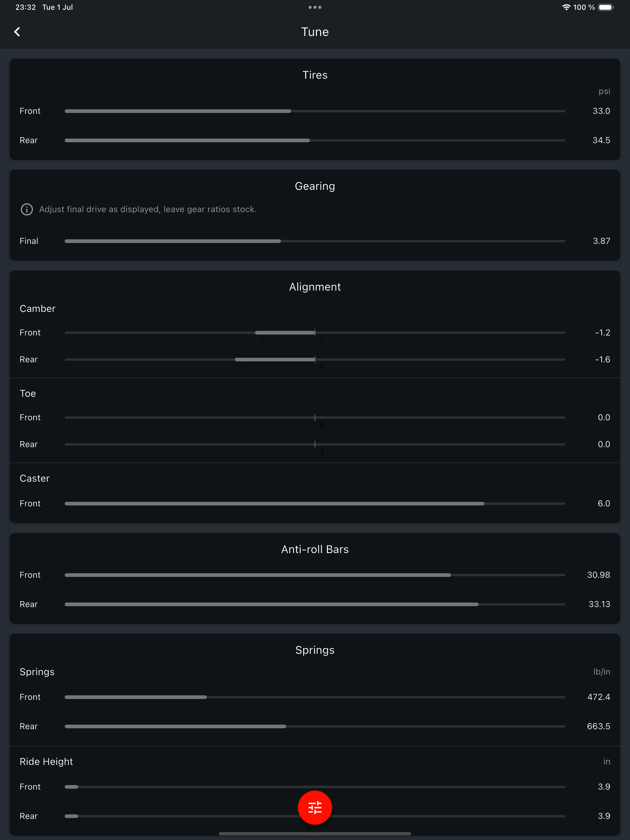This screenshot has height=840, width=630.
Task: Adjust front toe slider
Action: (x=315, y=418)
